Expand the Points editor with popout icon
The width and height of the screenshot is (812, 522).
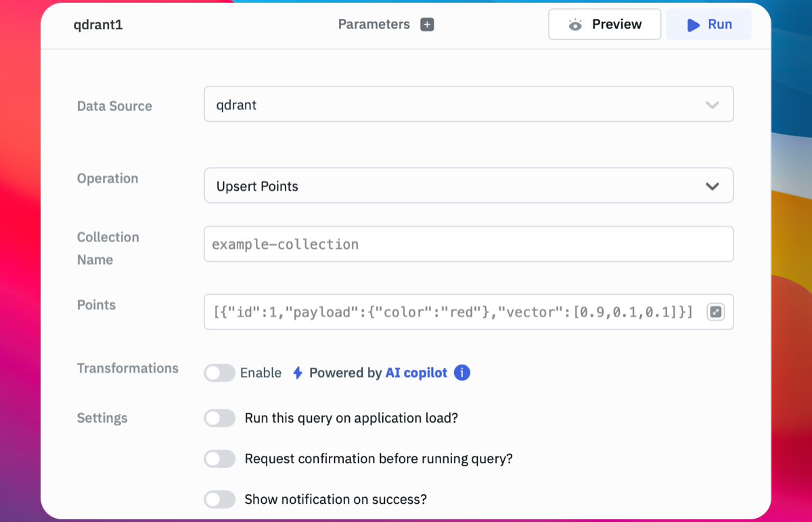715,312
